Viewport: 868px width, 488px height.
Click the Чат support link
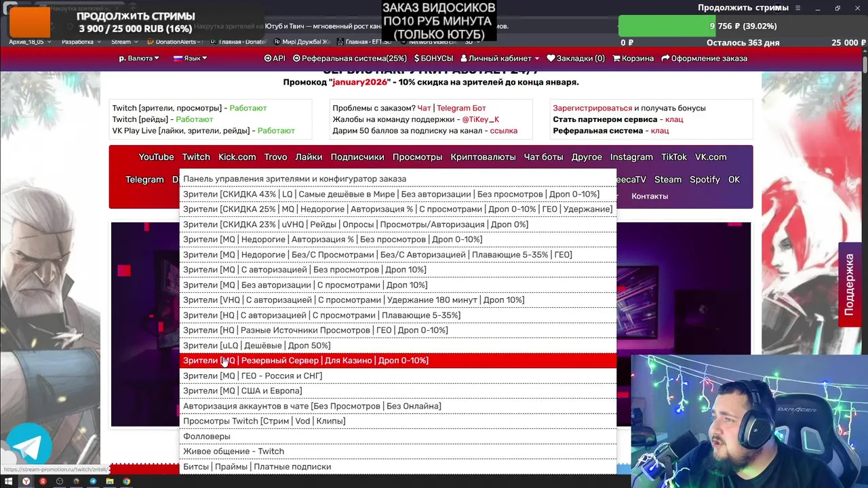point(424,108)
